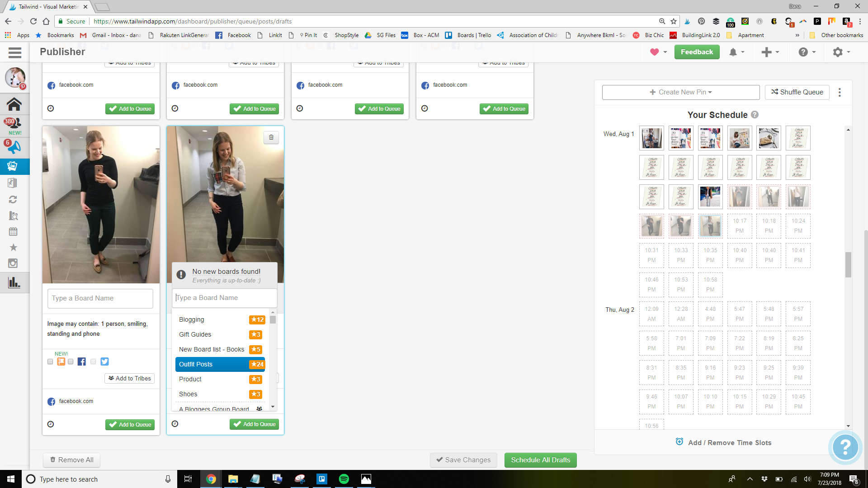Image resolution: width=868 pixels, height=488 pixels.
Task: Reload the page using the browser refresh icon
Action: 33,21
